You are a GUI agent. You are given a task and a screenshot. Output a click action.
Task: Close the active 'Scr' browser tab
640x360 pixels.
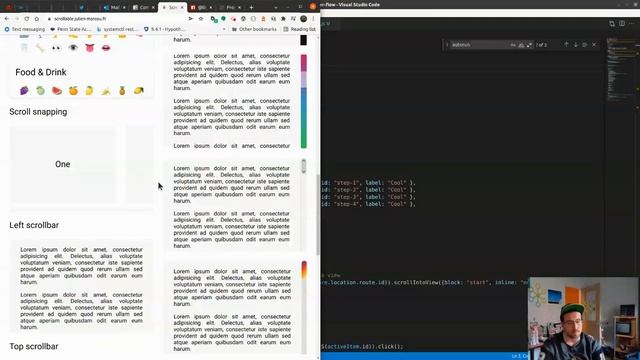(x=182, y=7)
